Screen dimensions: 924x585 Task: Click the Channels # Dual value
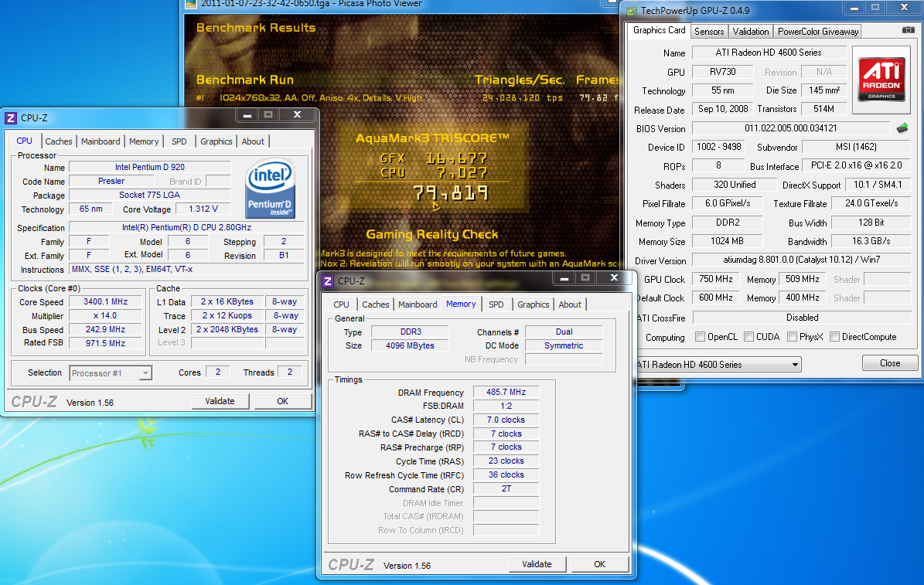(x=564, y=332)
